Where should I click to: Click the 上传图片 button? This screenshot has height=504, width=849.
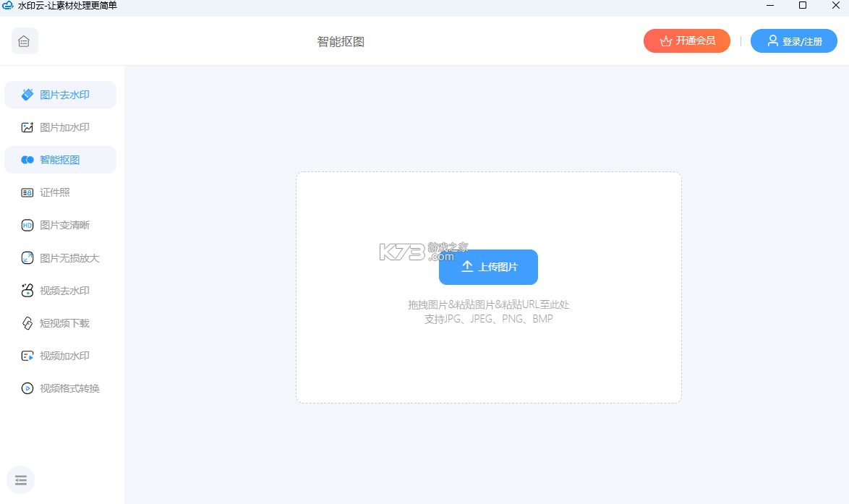pos(488,267)
